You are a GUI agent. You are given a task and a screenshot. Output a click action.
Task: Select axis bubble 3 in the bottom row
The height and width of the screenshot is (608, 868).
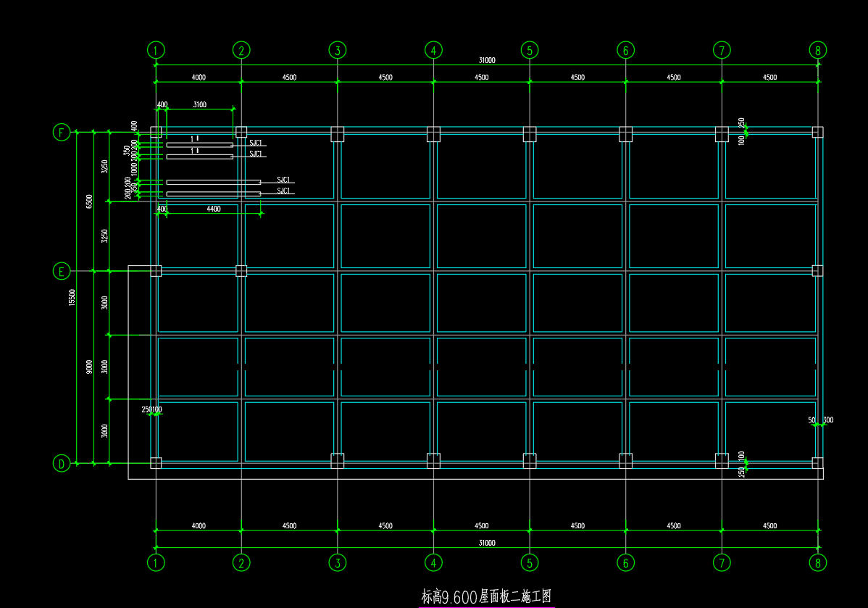[338, 563]
